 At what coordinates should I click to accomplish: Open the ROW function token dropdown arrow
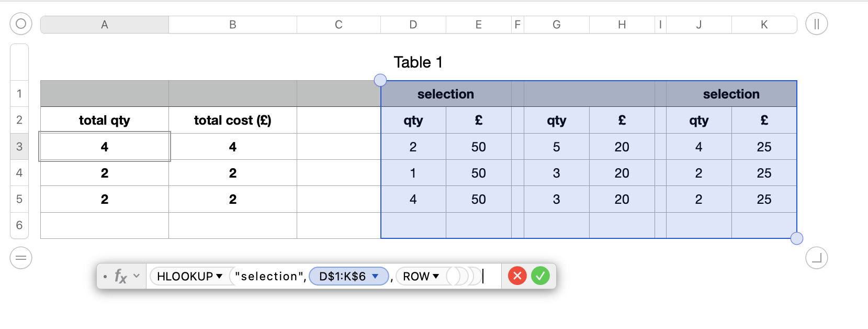click(436, 276)
